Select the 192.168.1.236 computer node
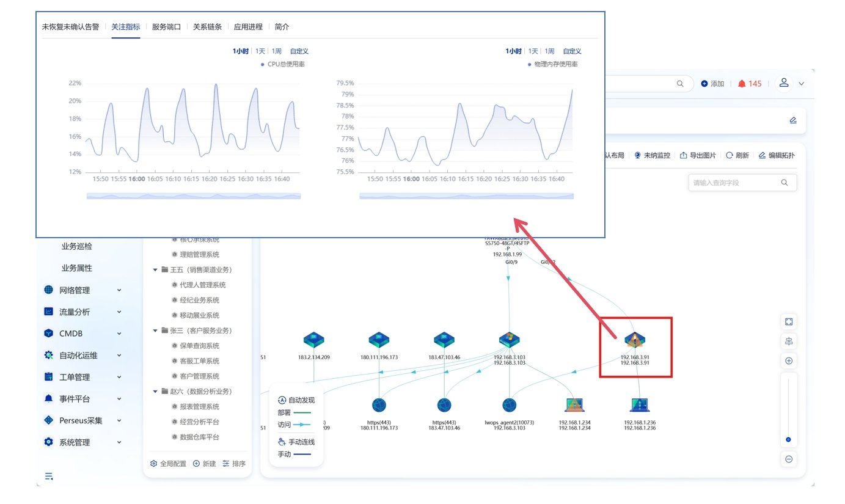The height and width of the screenshot is (504, 845). click(640, 405)
